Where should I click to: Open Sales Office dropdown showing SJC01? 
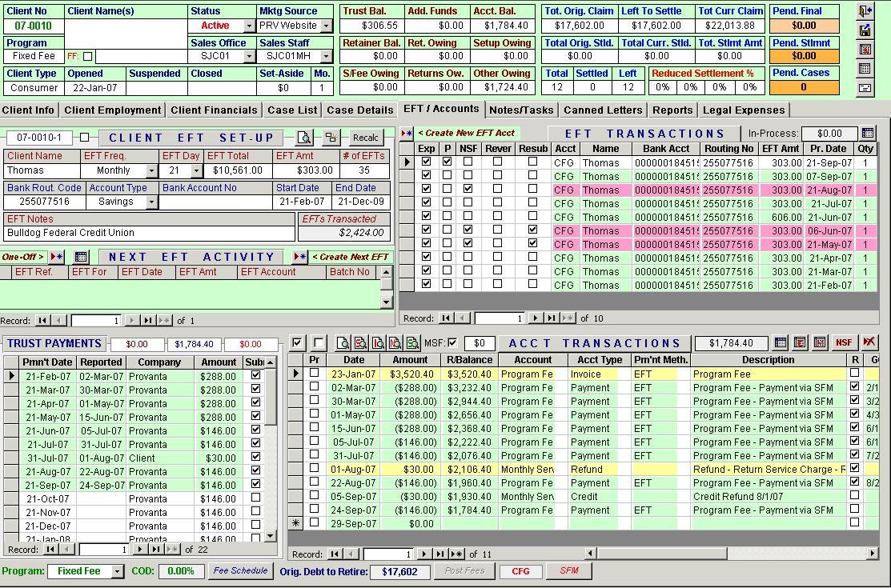tap(250, 56)
